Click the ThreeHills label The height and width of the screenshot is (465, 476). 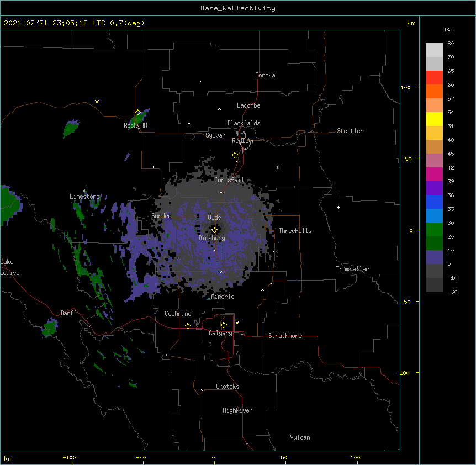295,231
